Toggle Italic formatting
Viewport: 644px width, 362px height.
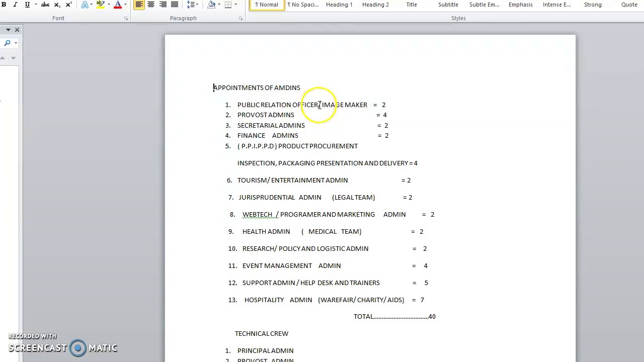click(15, 5)
